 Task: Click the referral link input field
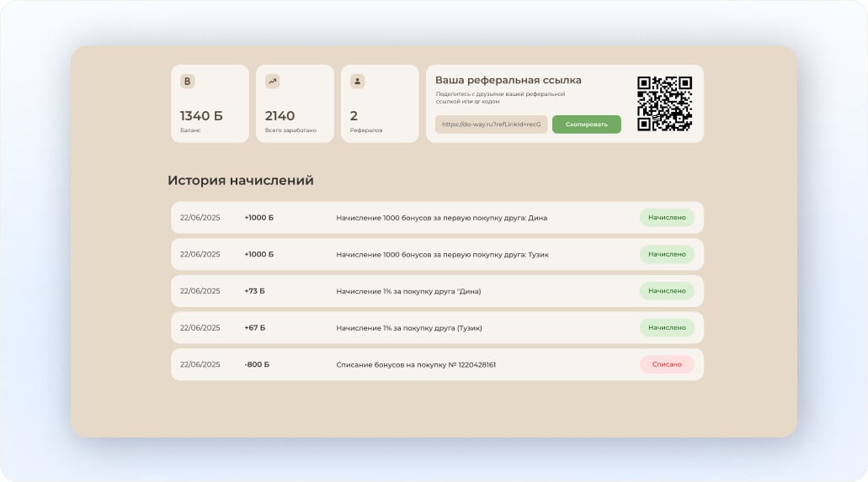(491, 124)
